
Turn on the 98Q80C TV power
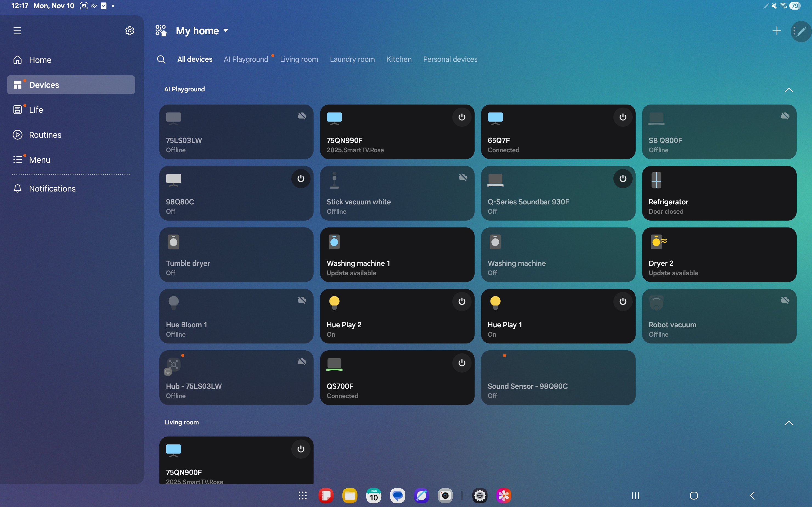301,178
